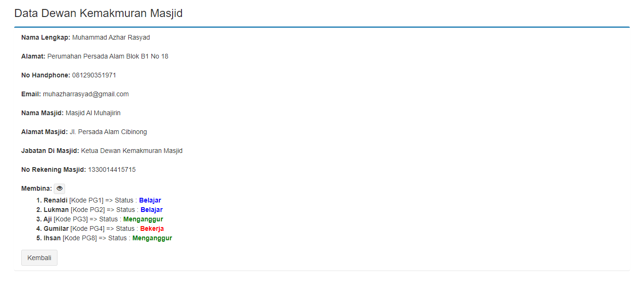Toggle the eye icon next to Membina
Viewport: 644px width, 287px height.
pyautogui.click(x=59, y=188)
